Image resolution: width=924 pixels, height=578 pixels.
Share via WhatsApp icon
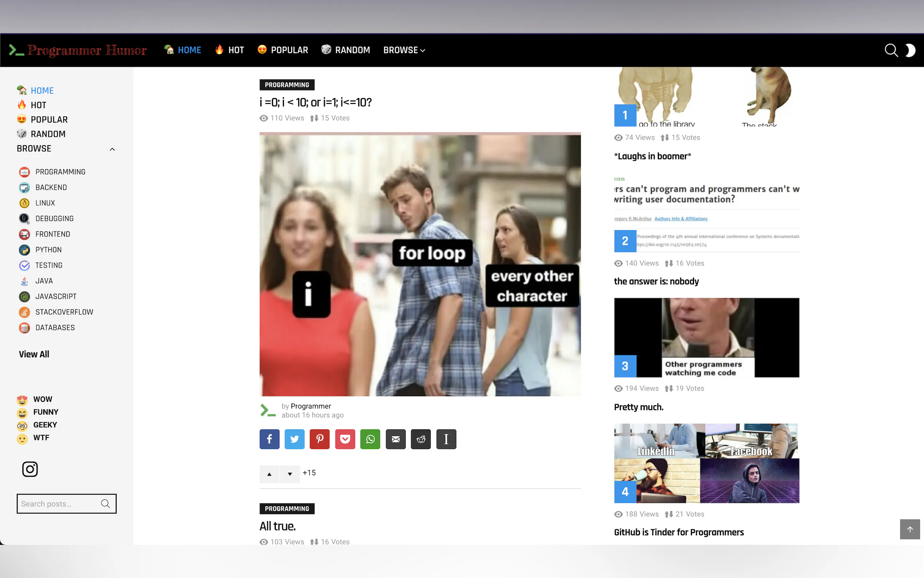pyautogui.click(x=370, y=439)
